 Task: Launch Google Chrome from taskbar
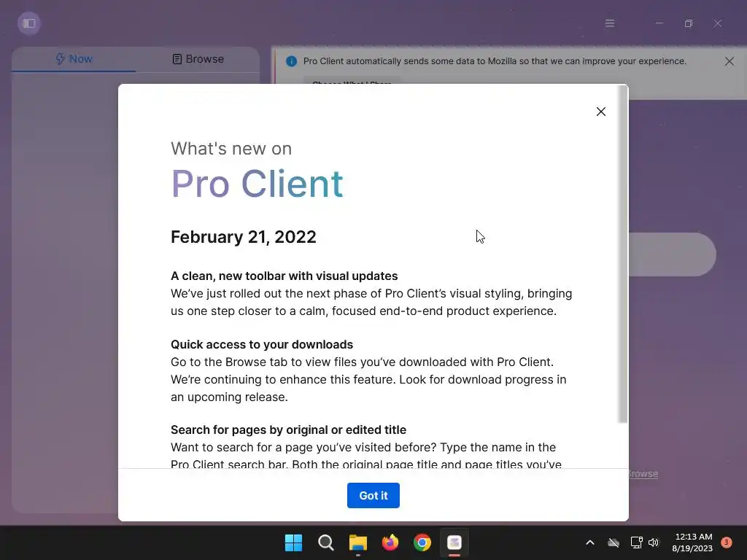pos(422,542)
